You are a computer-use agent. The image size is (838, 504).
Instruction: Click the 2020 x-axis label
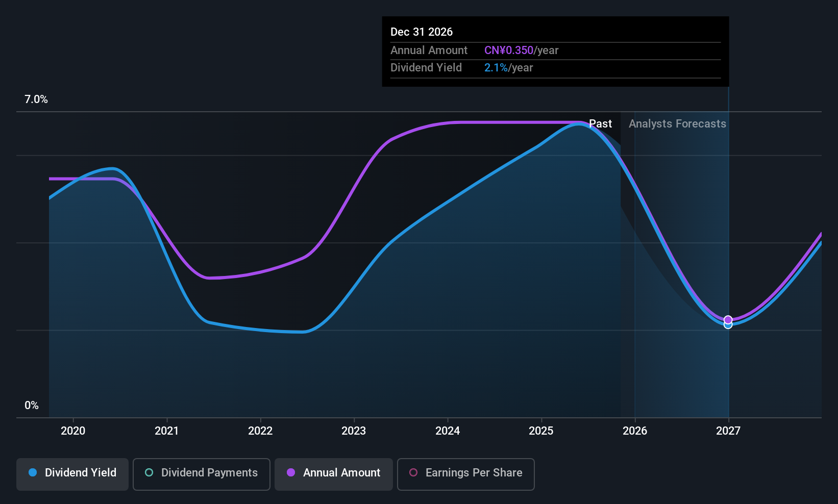[73, 431]
